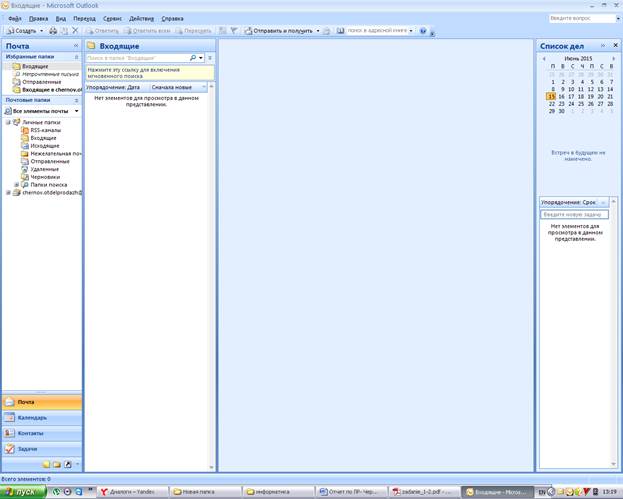Switch to the Календарь module button
Image resolution: width=623 pixels, height=499 pixels.
point(42,418)
